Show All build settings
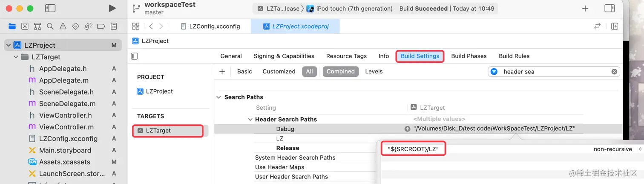 [309, 72]
